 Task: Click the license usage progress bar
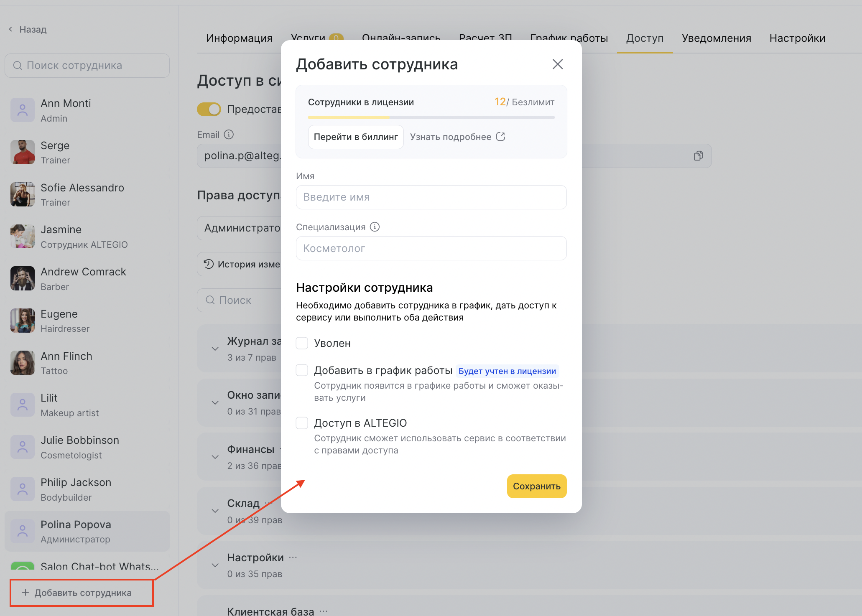pyautogui.click(x=431, y=117)
